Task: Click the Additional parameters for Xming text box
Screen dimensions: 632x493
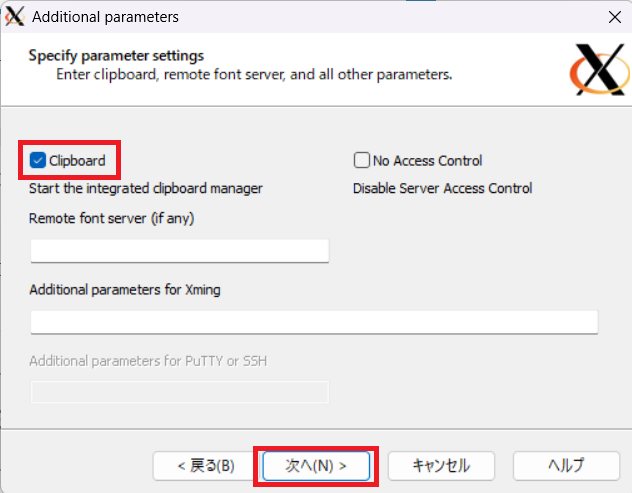Action: point(313,321)
